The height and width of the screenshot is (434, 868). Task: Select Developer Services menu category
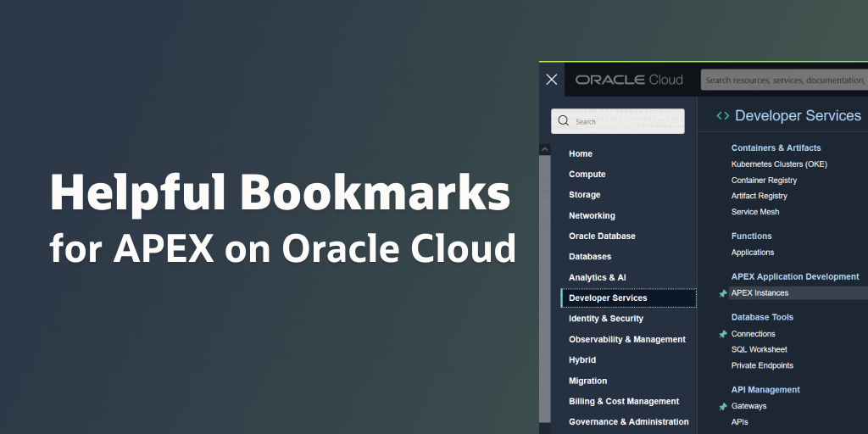click(x=629, y=298)
